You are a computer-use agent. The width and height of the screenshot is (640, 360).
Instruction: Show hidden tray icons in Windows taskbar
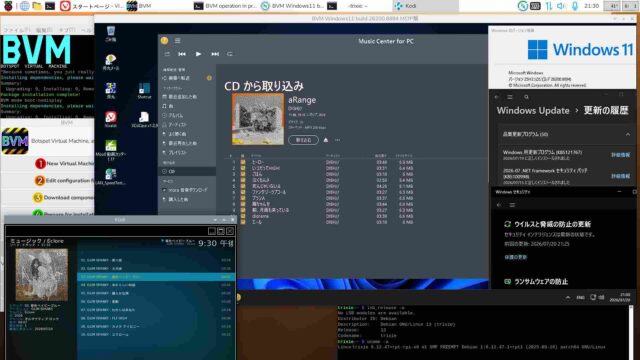tap(568, 298)
